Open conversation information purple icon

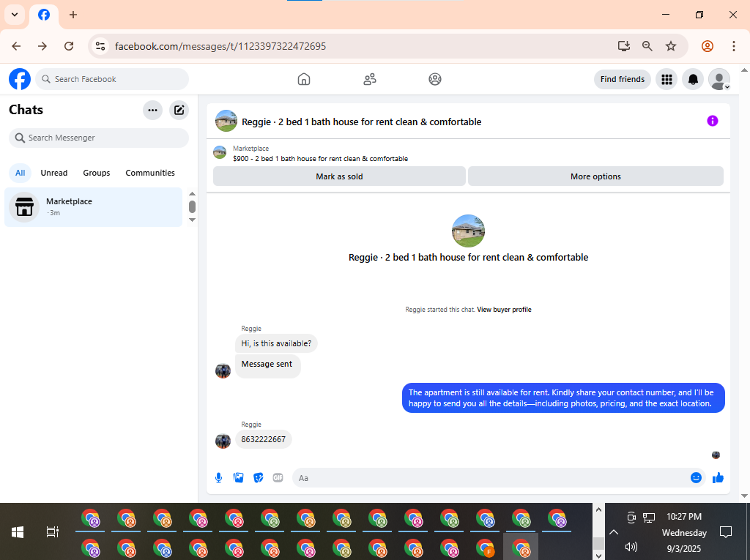[x=713, y=121]
